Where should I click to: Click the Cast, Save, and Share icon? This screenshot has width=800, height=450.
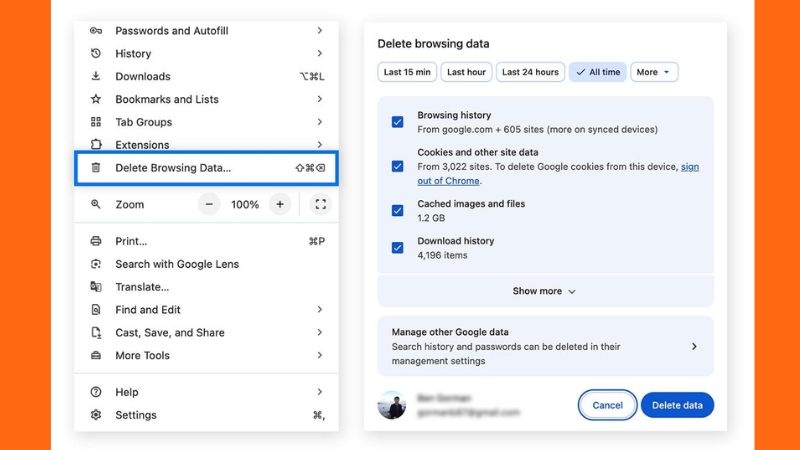coord(96,332)
